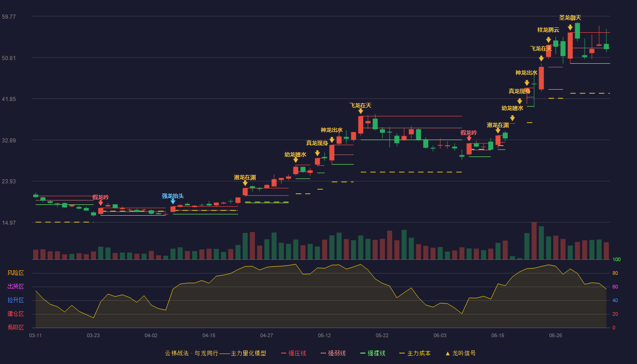Click the 59.77 price axis label

9,16
